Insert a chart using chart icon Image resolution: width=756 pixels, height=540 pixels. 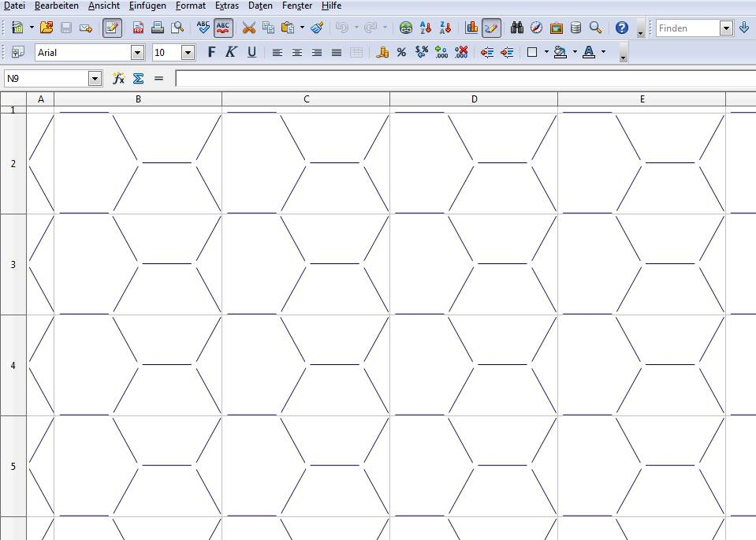pyautogui.click(x=471, y=28)
